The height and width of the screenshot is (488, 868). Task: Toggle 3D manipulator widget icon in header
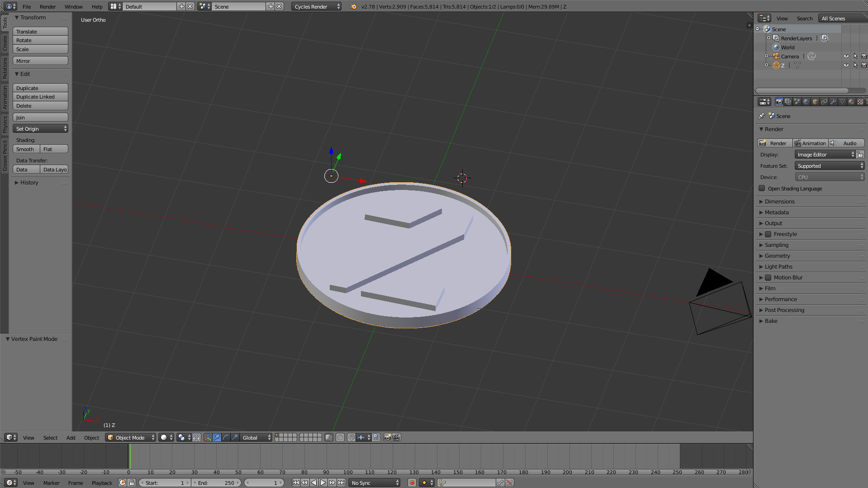[x=208, y=437]
